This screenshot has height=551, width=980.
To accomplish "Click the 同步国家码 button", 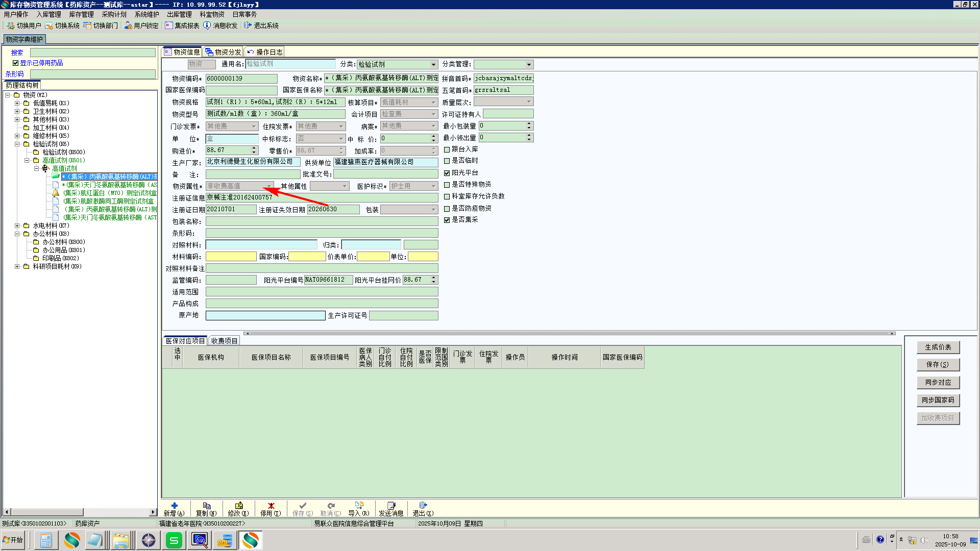I will pos(938,400).
